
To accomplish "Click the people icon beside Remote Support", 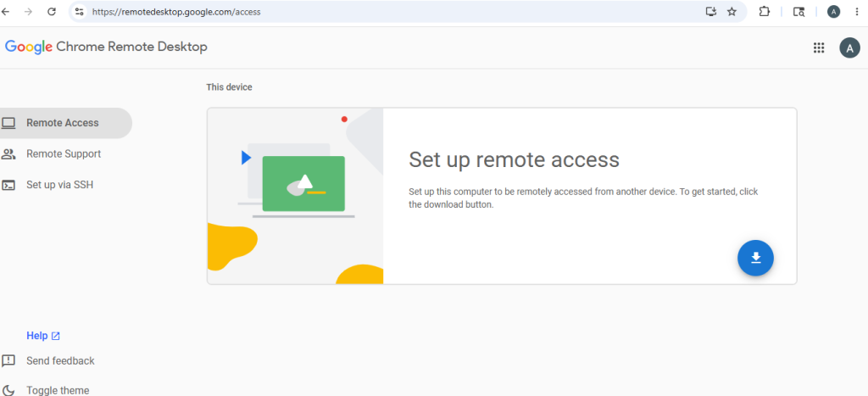I will click(8, 154).
